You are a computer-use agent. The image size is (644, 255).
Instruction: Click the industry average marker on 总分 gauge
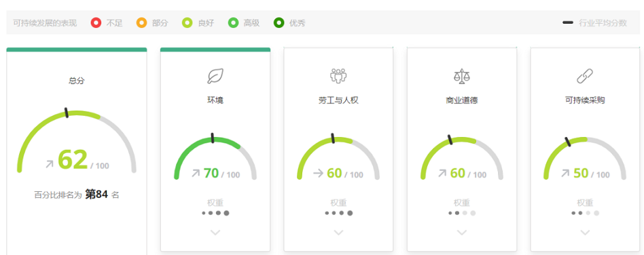click(67, 113)
